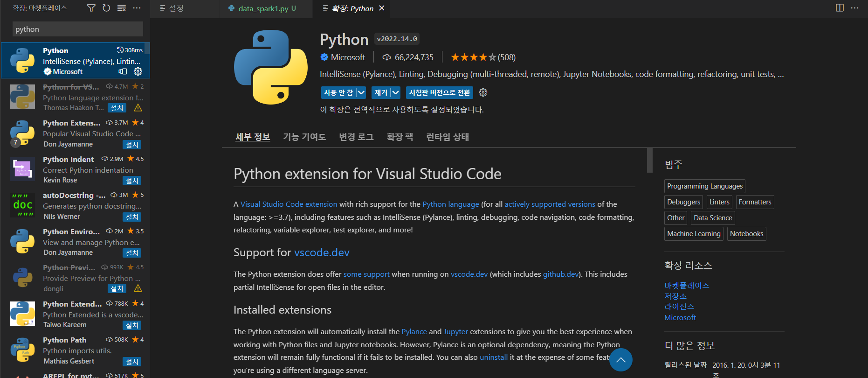Open manage gear on Python list item

pos(138,71)
